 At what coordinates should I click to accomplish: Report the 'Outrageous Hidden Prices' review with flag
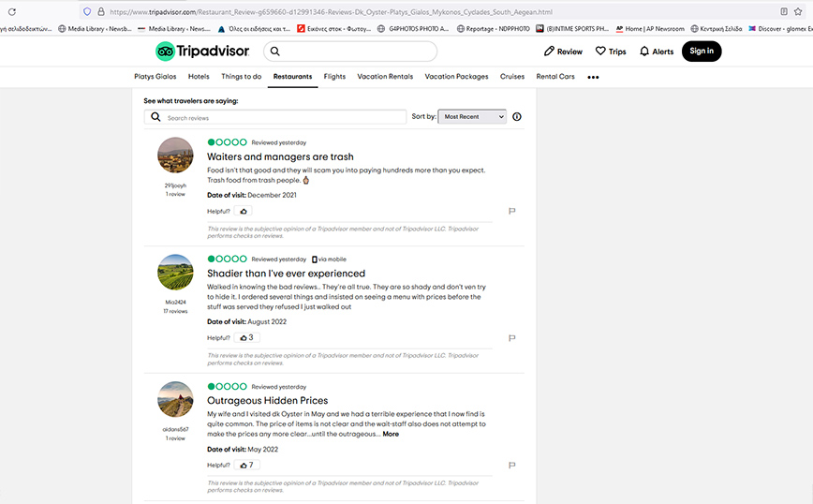(512, 465)
